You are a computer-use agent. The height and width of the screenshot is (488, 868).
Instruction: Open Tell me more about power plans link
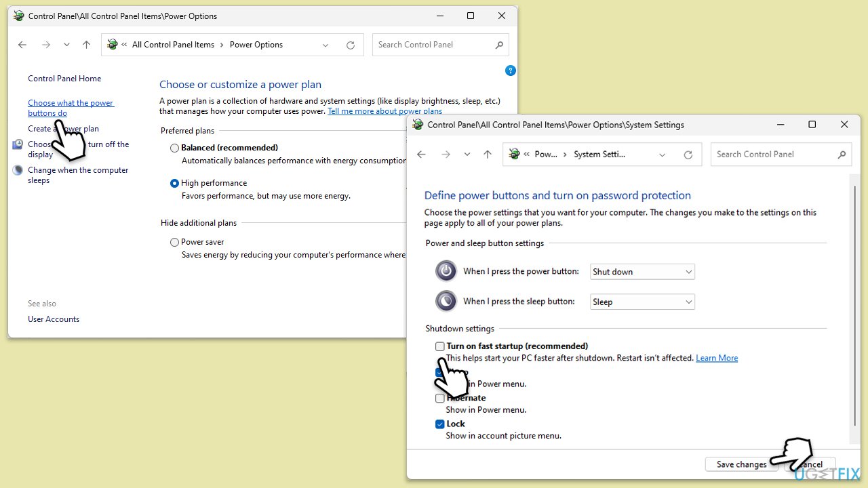point(384,111)
